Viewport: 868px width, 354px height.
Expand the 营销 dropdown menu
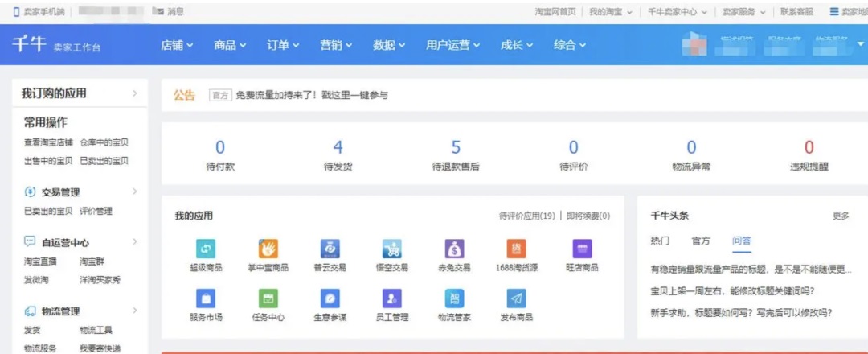pos(336,45)
